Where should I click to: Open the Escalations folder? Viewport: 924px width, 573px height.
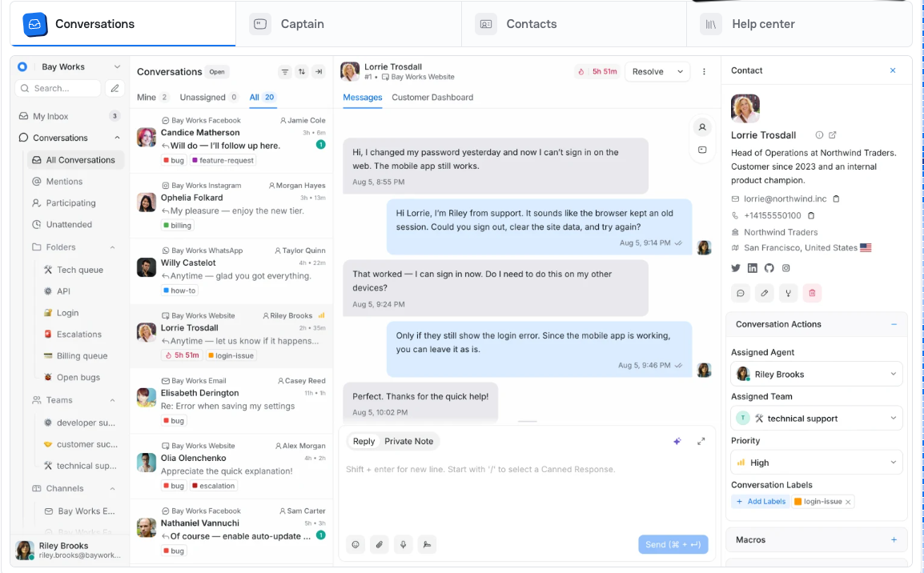point(80,334)
